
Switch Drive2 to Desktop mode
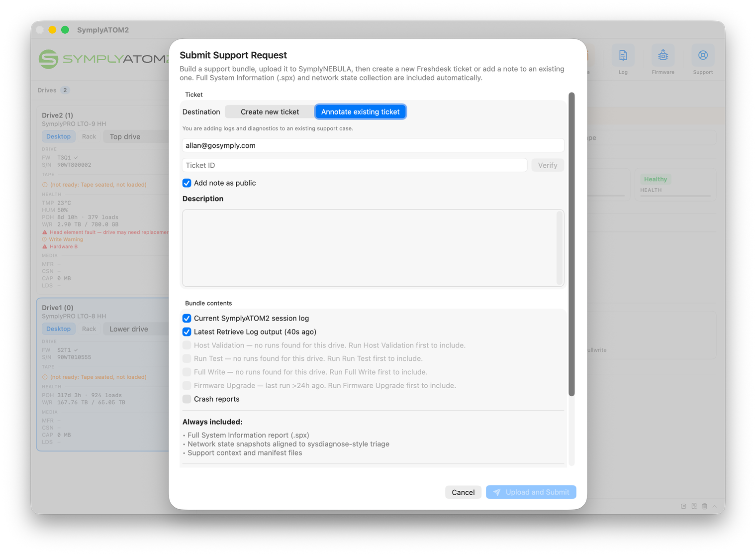(x=58, y=136)
